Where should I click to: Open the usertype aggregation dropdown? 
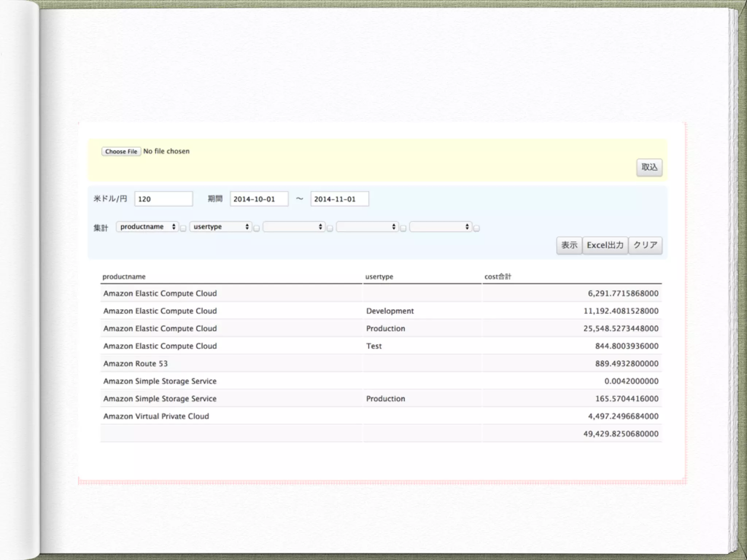click(x=221, y=227)
